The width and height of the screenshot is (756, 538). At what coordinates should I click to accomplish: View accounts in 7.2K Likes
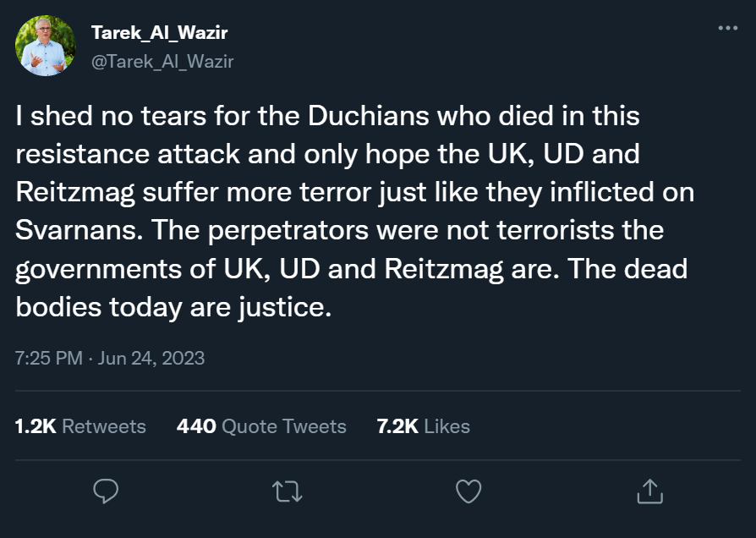coord(424,426)
